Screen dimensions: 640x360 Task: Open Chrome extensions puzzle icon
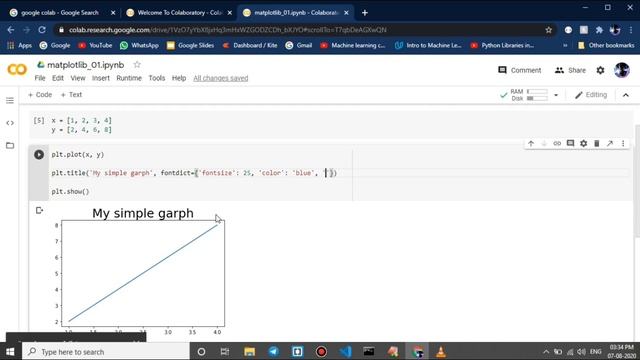pyautogui.click(x=599, y=30)
